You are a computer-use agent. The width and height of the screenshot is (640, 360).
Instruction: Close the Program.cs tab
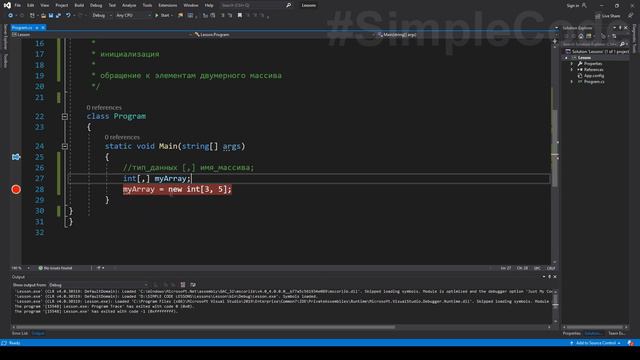[x=43, y=28]
